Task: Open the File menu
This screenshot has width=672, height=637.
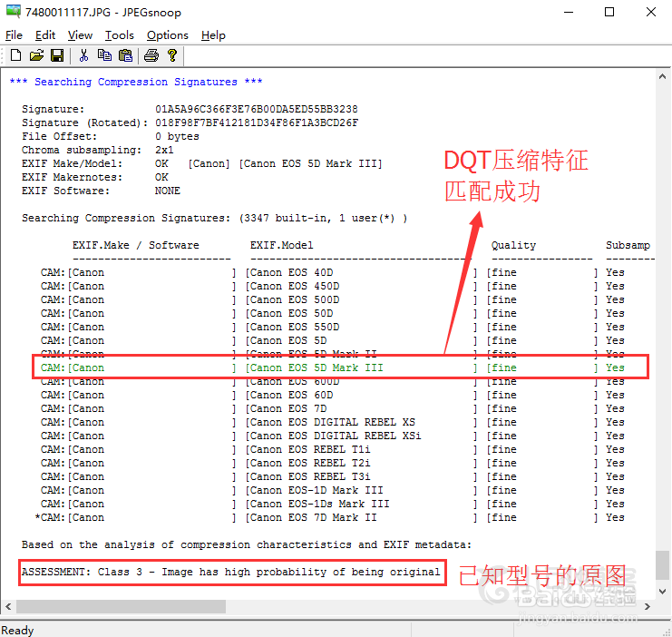Action: [14, 35]
